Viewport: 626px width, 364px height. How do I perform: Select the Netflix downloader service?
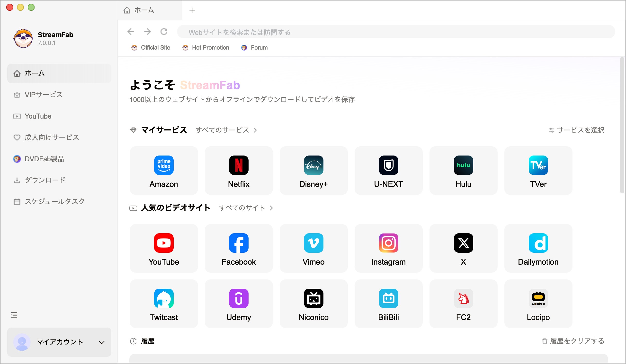pyautogui.click(x=239, y=171)
